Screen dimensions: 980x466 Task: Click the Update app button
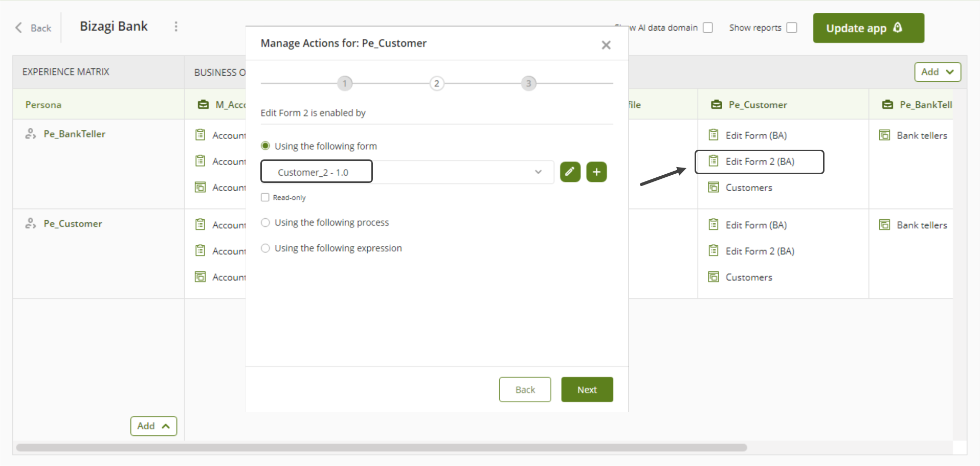pos(868,28)
